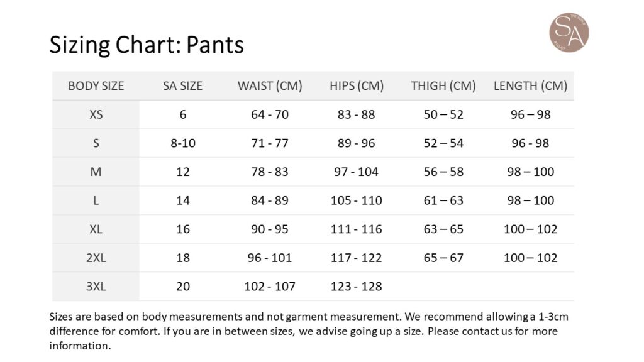Select the SA SIZE column header
The image size is (644, 362).
pos(182,86)
